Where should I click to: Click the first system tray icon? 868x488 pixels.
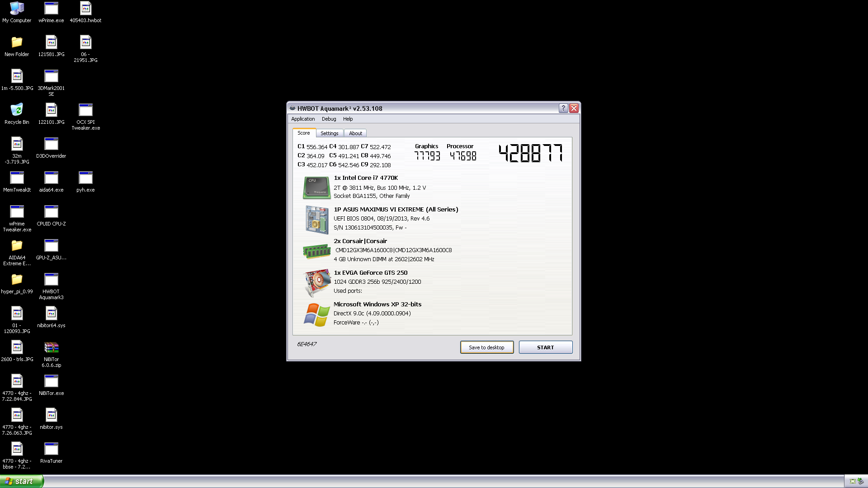(x=852, y=481)
